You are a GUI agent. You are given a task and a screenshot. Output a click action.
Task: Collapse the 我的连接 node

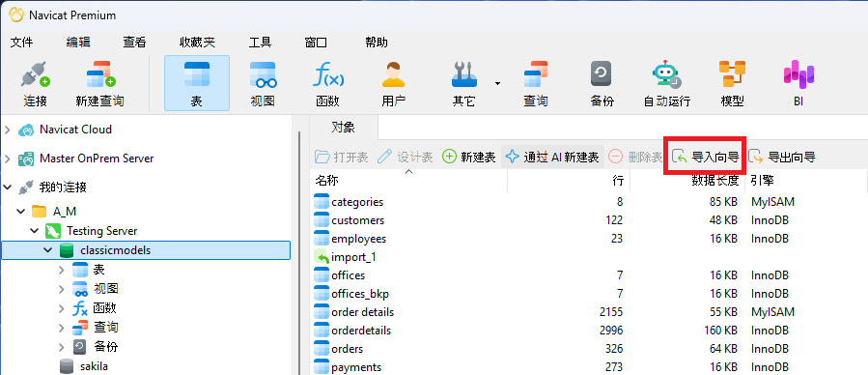point(7,187)
